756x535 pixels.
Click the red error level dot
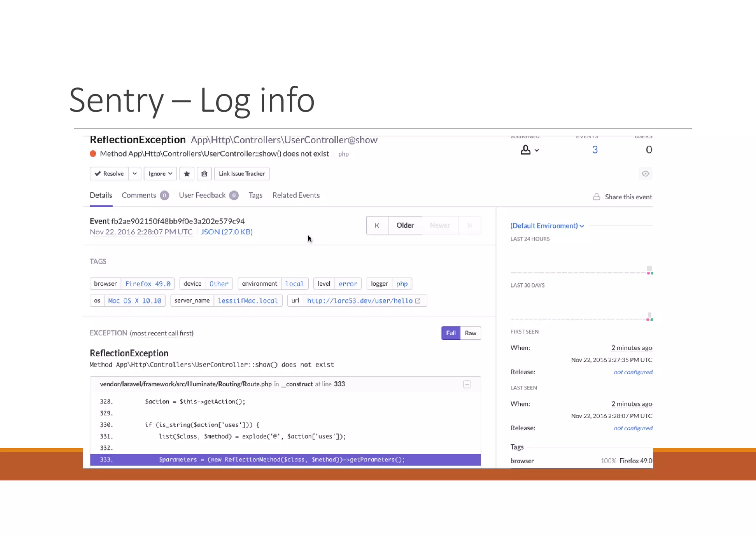tap(93, 154)
